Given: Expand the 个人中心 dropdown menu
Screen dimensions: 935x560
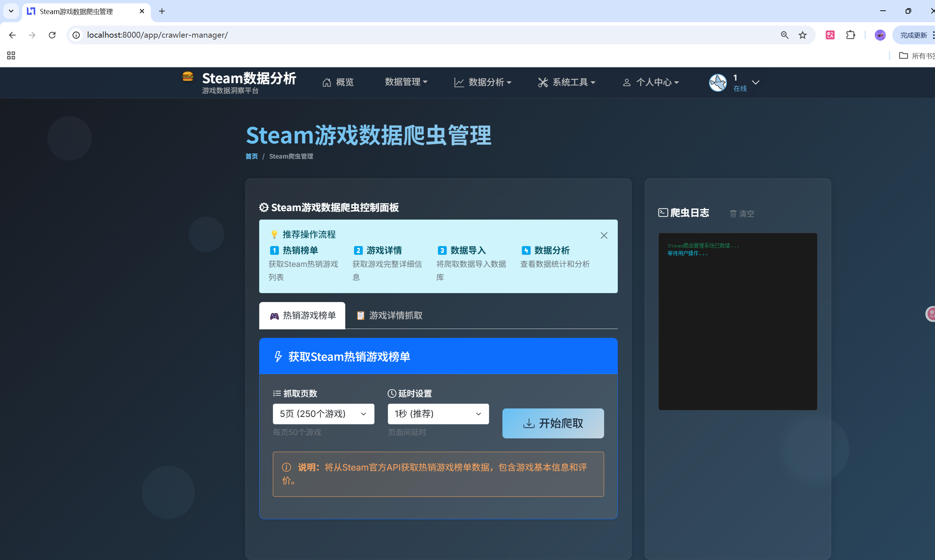Looking at the screenshot, I should tap(650, 82).
